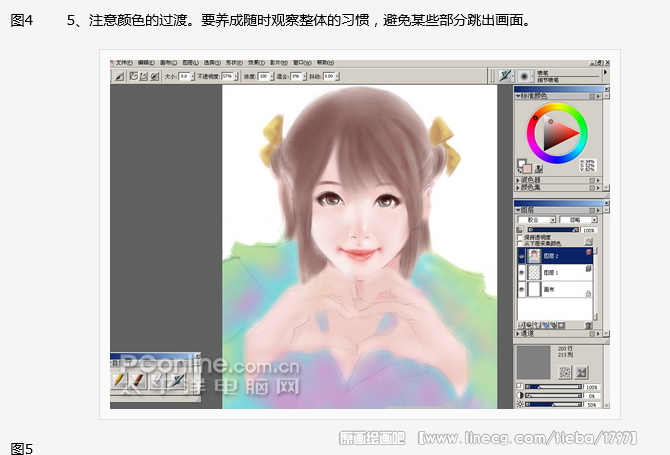Expand the mixer panel triangle
Screen dimensions: 670x455
pyautogui.click(x=518, y=180)
